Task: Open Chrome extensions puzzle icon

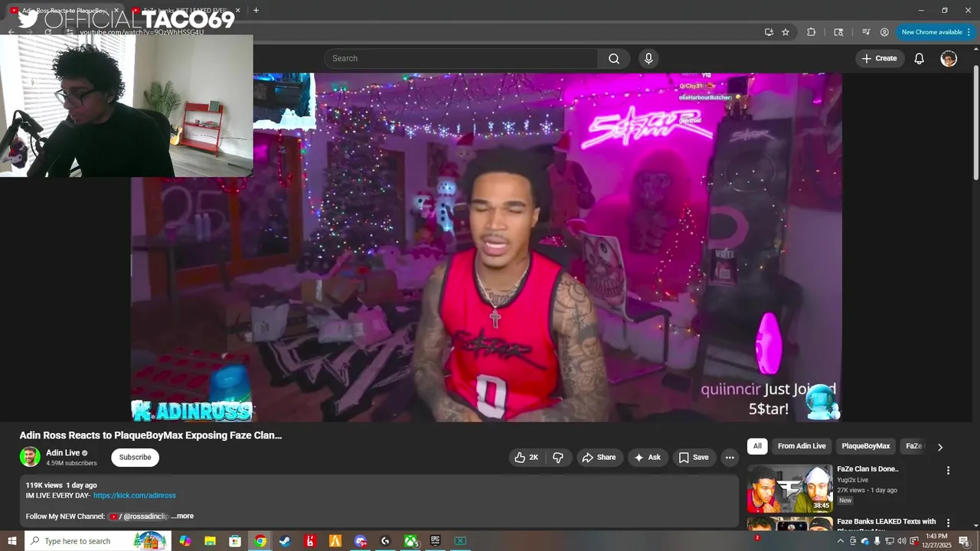Action: coord(812,32)
